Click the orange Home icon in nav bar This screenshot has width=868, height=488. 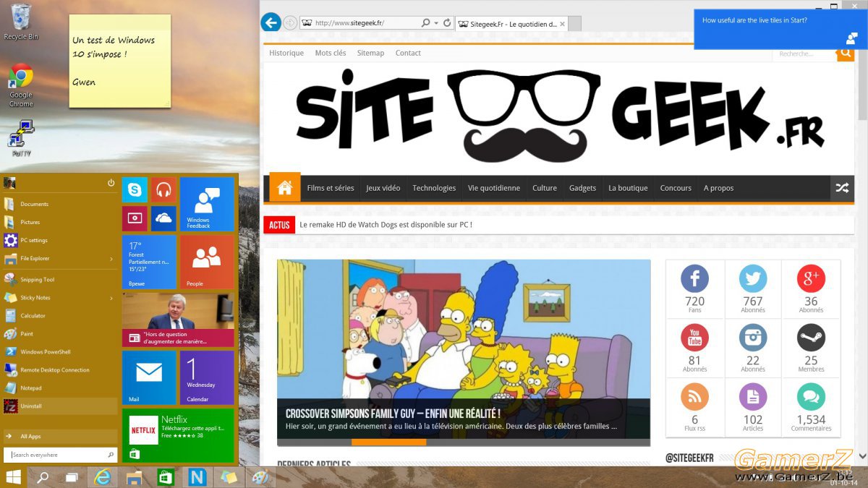point(285,188)
